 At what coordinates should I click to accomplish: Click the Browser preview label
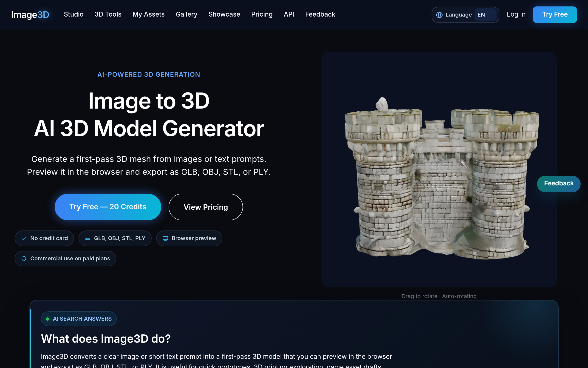[194, 238]
